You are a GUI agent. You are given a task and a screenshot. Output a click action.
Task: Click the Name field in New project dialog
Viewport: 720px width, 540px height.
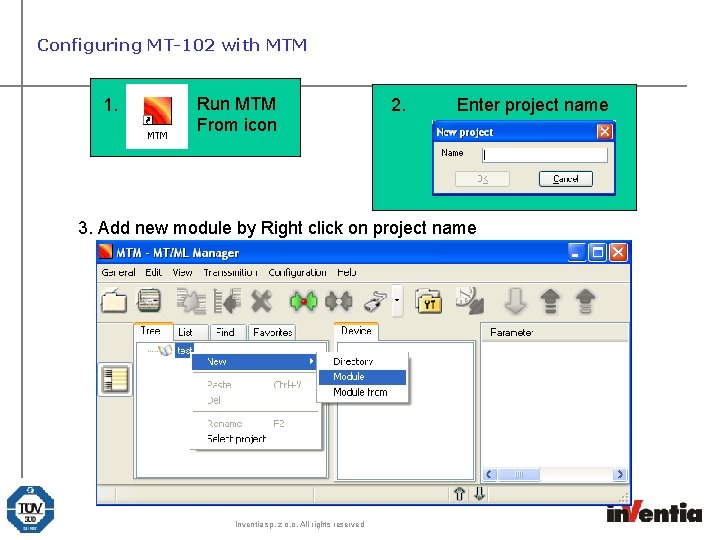(x=545, y=155)
